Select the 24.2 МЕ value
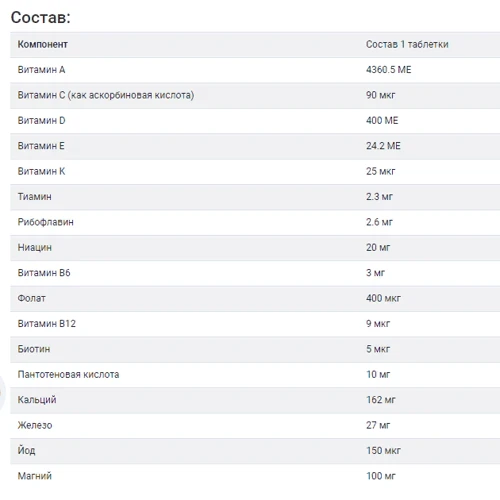This screenshot has width=500, height=500. click(x=383, y=146)
